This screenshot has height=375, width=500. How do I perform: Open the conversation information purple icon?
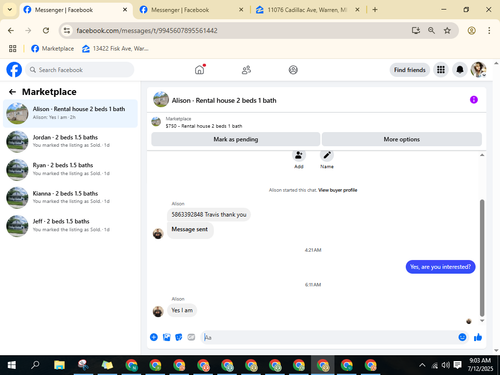point(474,100)
